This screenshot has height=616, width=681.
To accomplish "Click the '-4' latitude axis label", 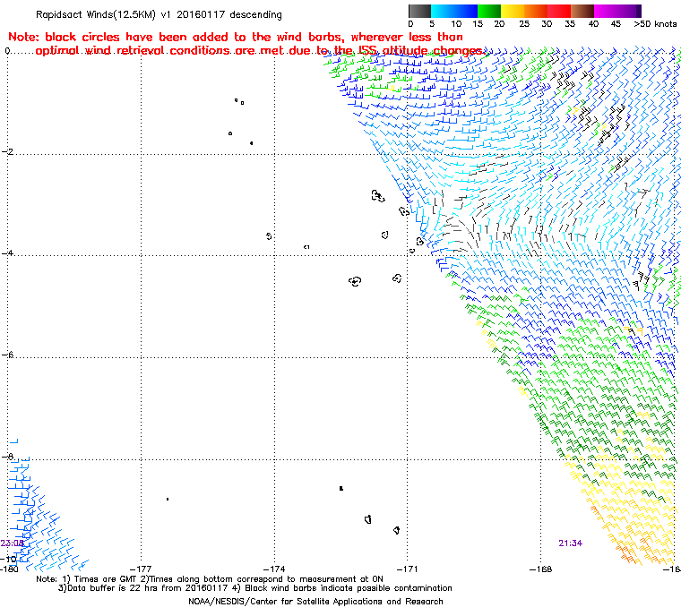I will pyautogui.click(x=7, y=252).
